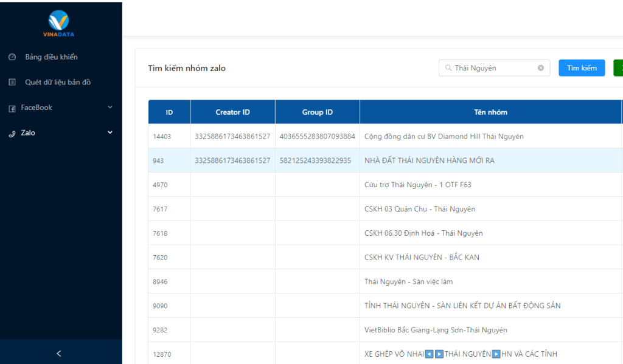Viewport: 623px width, 364px height.
Task: Select the Tên nhóm column header
Action: point(490,112)
